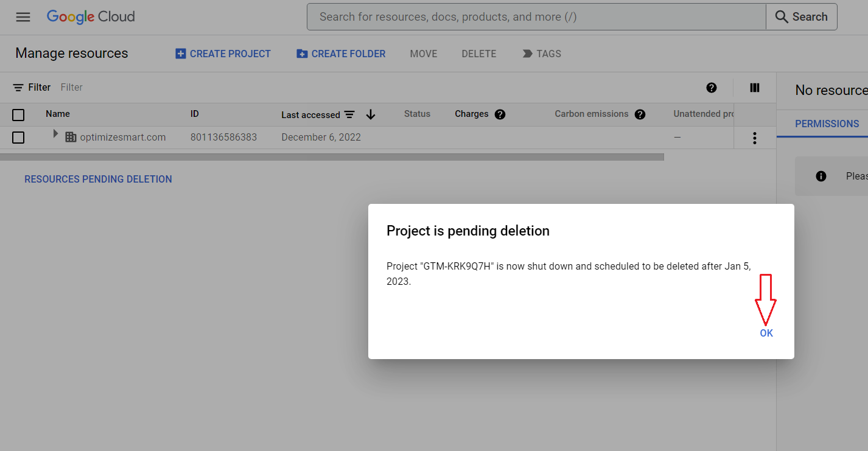The width and height of the screenshot is (868, 451).
Task: Click the optimizesmart.com organization icon
Action: click(x=71, y=138)
